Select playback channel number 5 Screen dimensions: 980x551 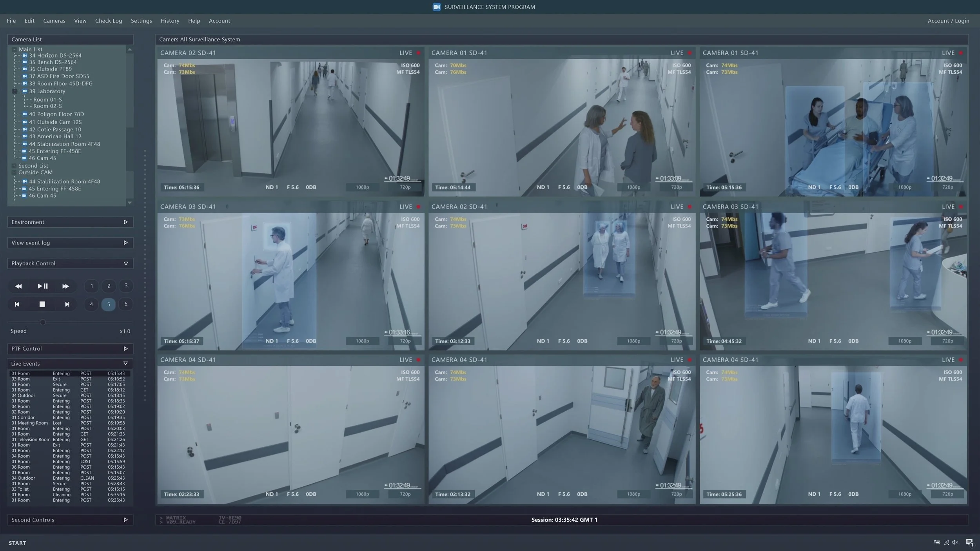(109, 304)
